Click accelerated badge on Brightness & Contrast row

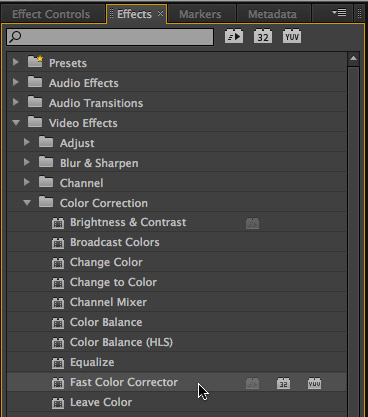pos(252,223)
